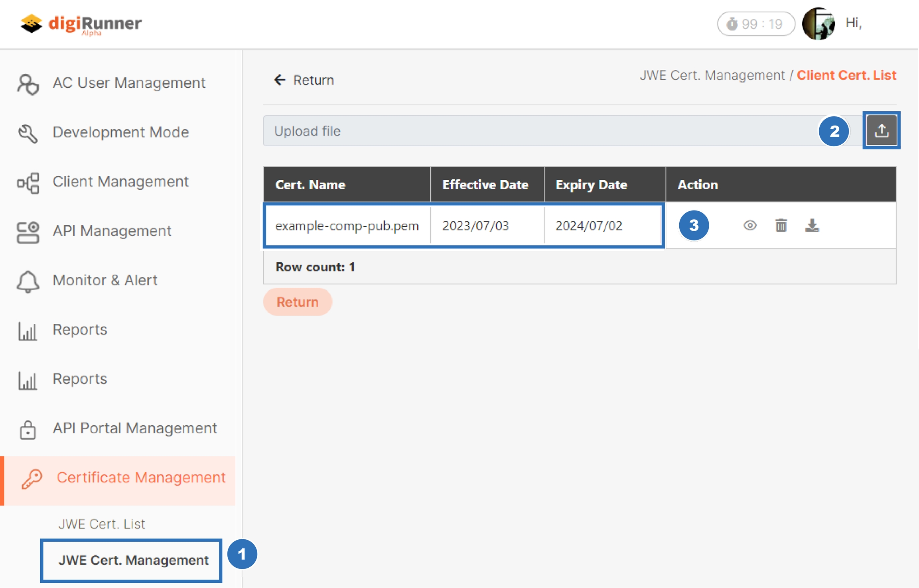Open Monitor & Alert menu
Viewport: 919px width, 588px height.
pos(105,280)
